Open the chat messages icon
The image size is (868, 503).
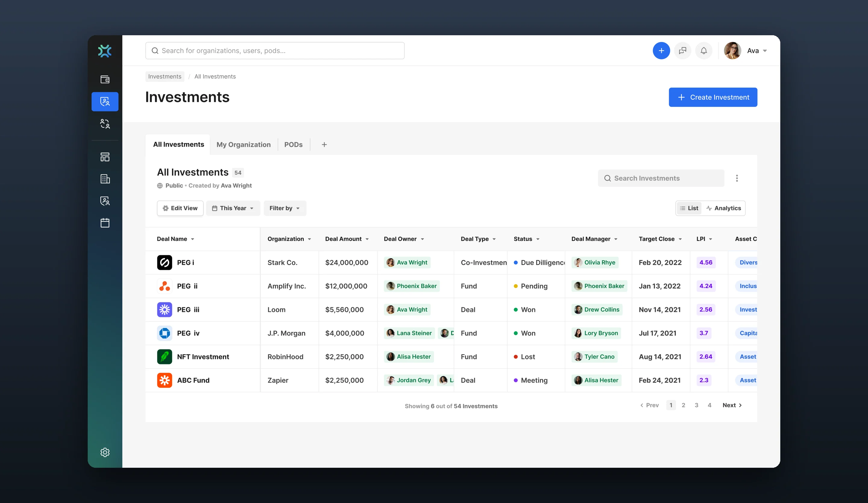pyautogui.click(x=682, y=51)
